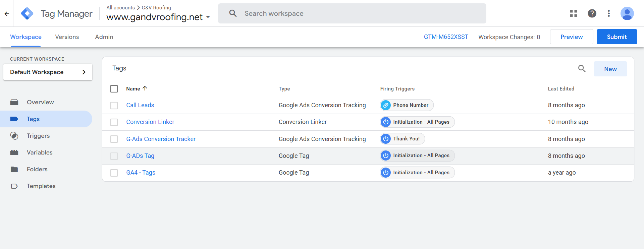Open the Call Leads tag
The width and height of the screenshot is (644, 249).
coord(140,105)
